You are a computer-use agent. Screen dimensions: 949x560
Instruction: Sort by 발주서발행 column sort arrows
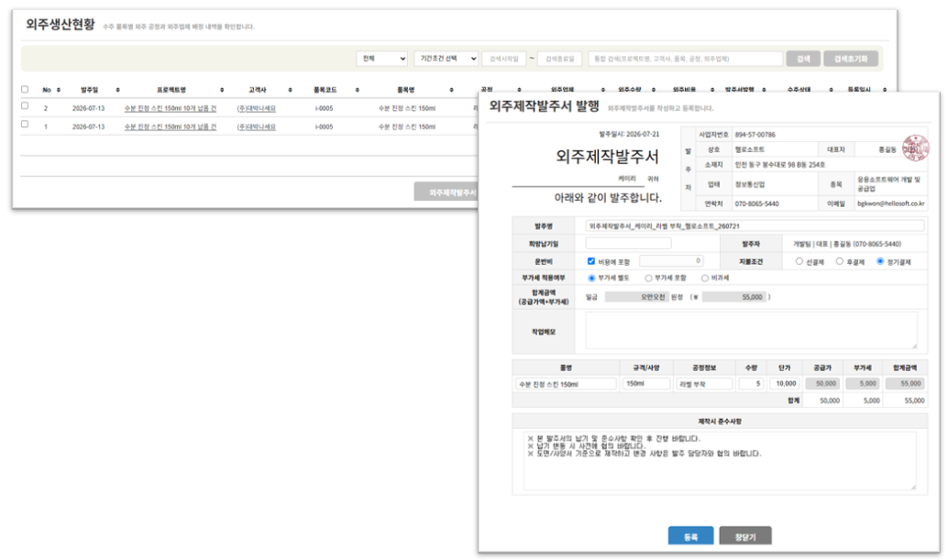point(765,90)
